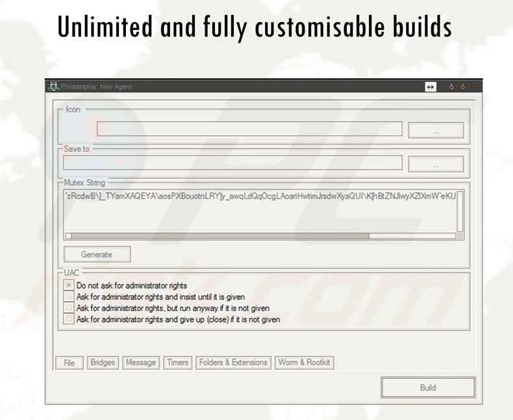The width and height of the screenshot is (513, 420).
Task: Open the Folders & Extensions tab
Action: tap(233, 362)
